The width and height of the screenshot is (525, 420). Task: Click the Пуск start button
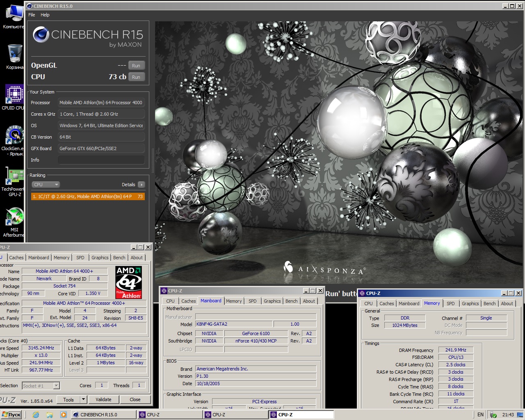(11, 415)
